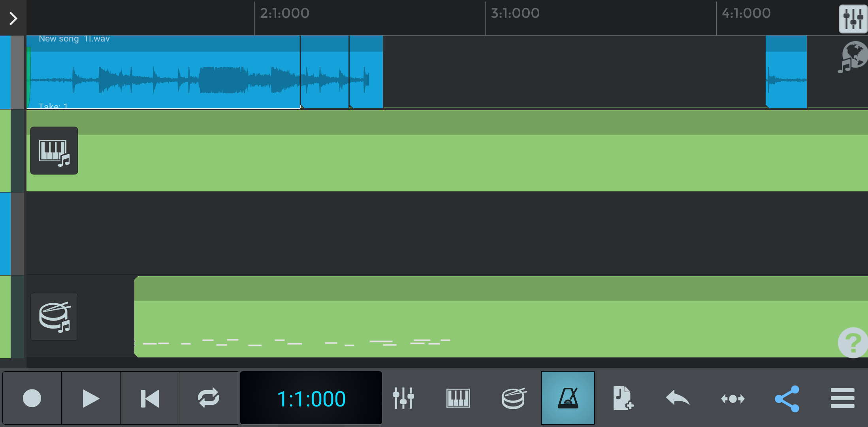Open the drum instrument track icon
This screenshot has height=427, width=868.
tap(54, 317)
